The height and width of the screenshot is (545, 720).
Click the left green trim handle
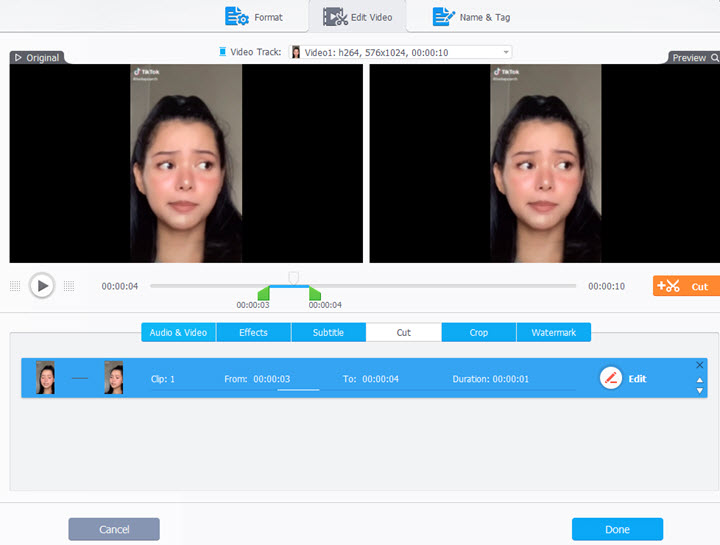pyautogui.click(x=264, y=293)
